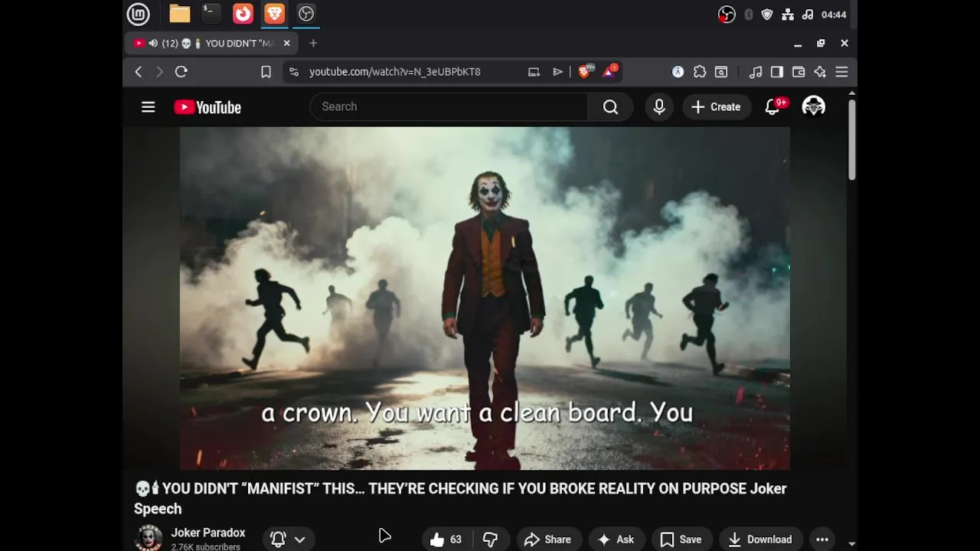This screenshot has width=980, height=551.
Task: Click the OBS recording tray indicator
Action: [727, 15]
